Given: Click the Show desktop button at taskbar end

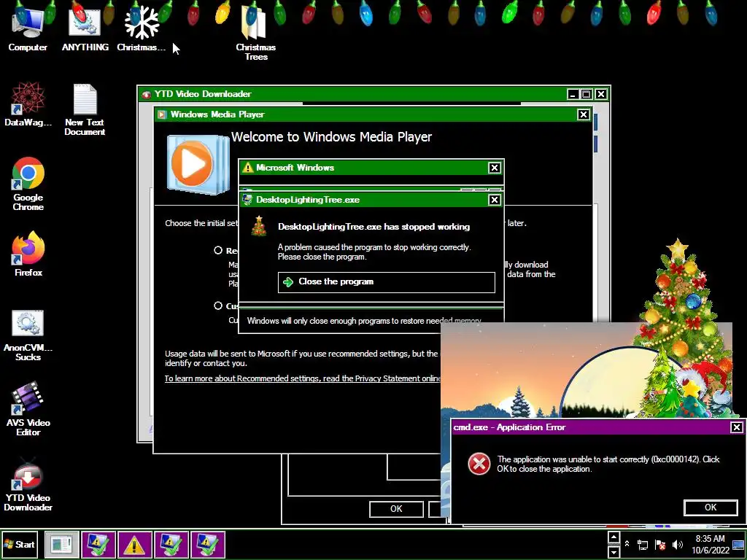Looking at the screenshot, I should click(x=739, y=545).
